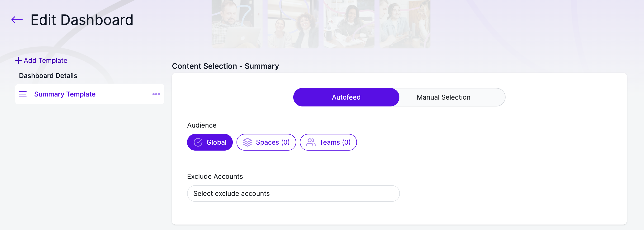Select the Global audience option

coord(210,142)
